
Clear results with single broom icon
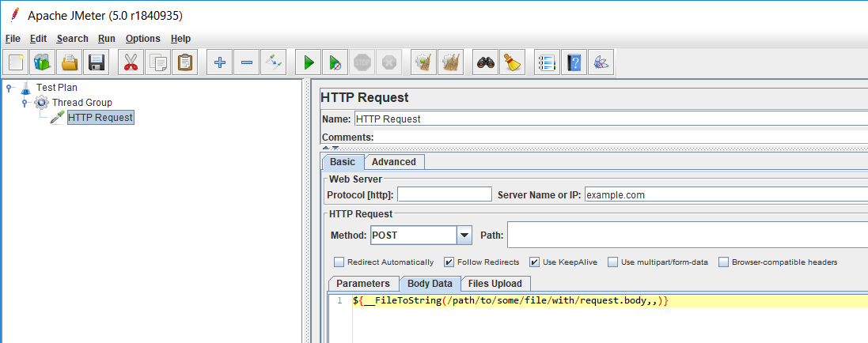[423, 62]
